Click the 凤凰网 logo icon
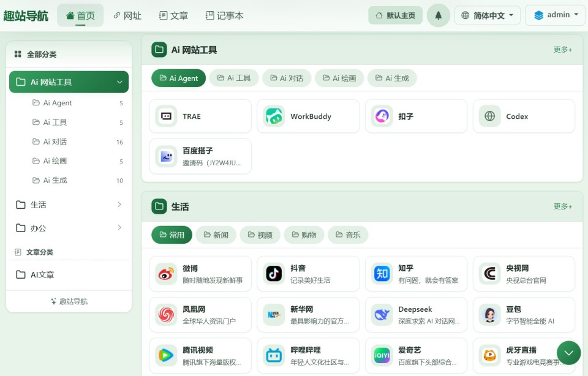The height and width of the screenshot is (376, 588). point(166,315)
